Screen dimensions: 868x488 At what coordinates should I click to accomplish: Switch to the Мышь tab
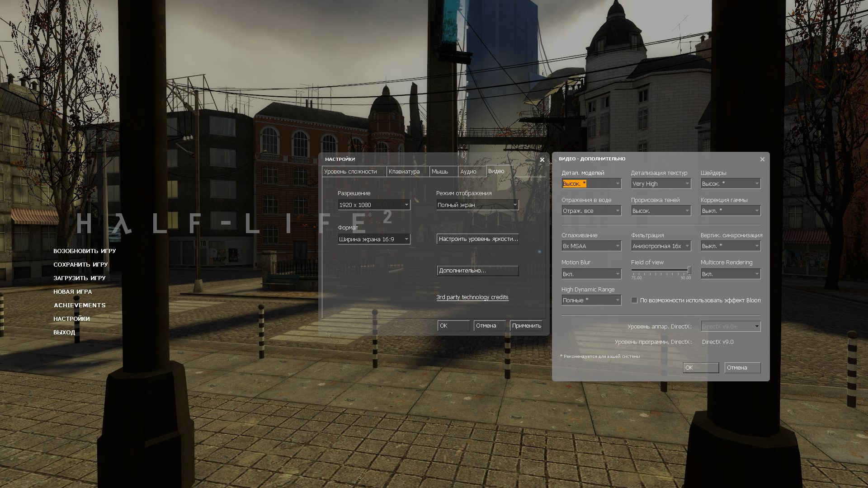[x=443, y=172]
